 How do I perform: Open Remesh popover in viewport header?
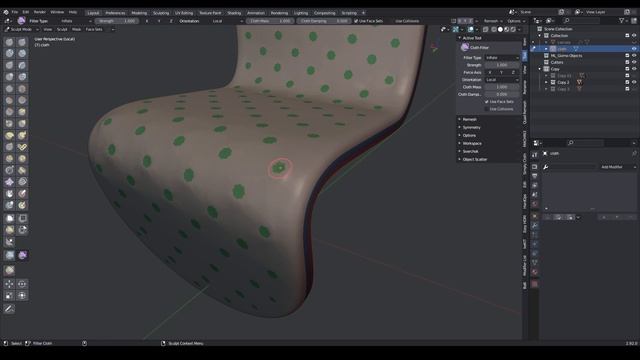(493, 21)
